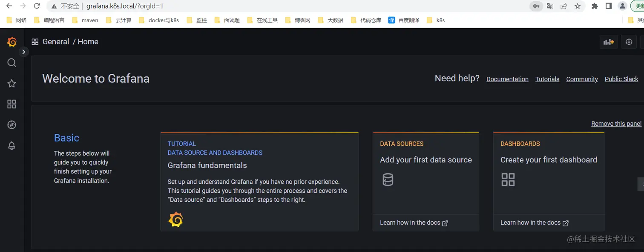Bookmark this page with star icon
This screenshot has width=644, height=252.
578,6
